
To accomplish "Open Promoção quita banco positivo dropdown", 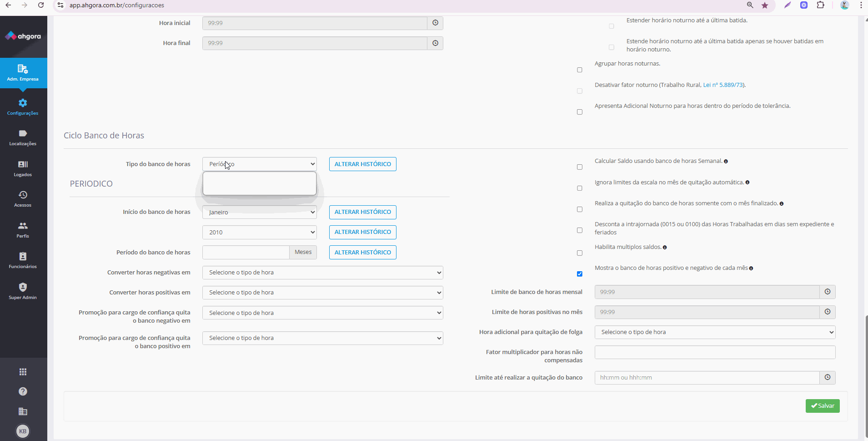I will (323, 338).
